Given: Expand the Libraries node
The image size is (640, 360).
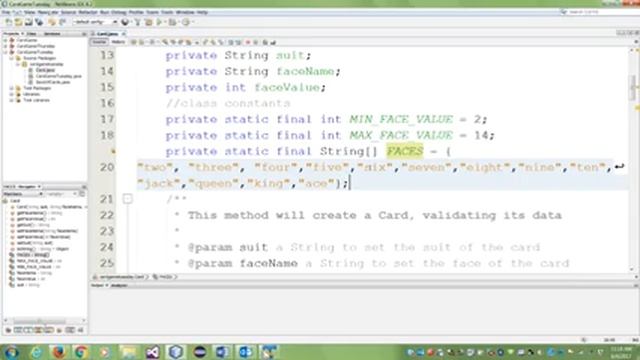Looking at the screenshot, I should pos(11,94).
